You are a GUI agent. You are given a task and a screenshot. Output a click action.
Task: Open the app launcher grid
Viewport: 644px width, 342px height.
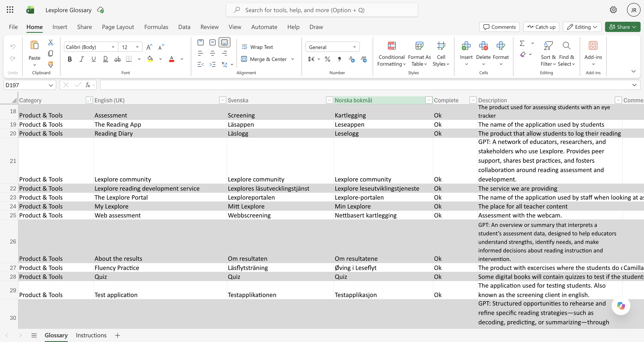pos(10,10)
